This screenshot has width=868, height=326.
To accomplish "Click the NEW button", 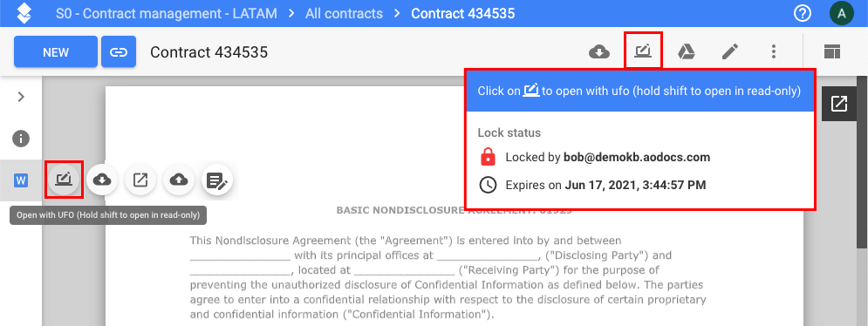I will [x=56, y=52].
